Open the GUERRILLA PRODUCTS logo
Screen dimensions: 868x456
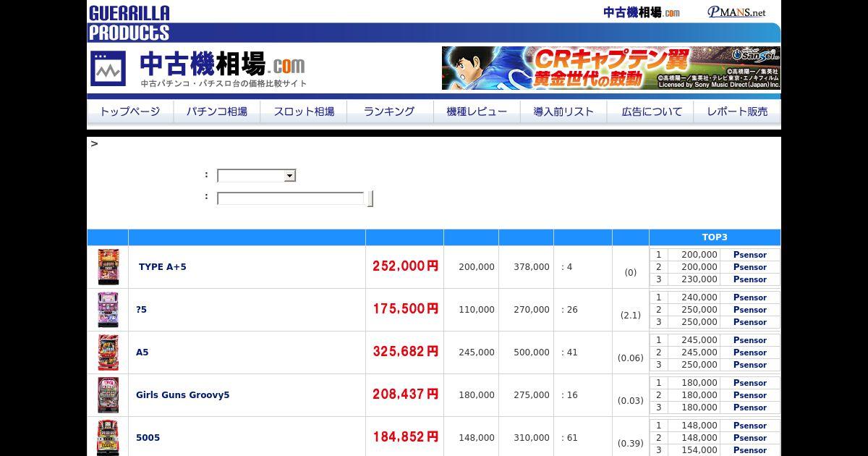coord(129,23)
